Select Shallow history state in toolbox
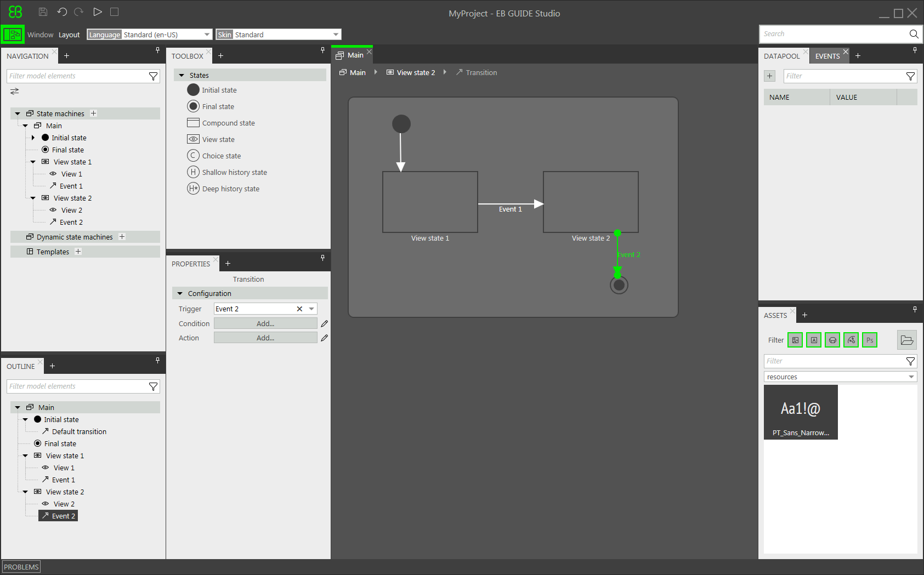The width and height of the screenshot is (924, 575). tap(228, 172)
